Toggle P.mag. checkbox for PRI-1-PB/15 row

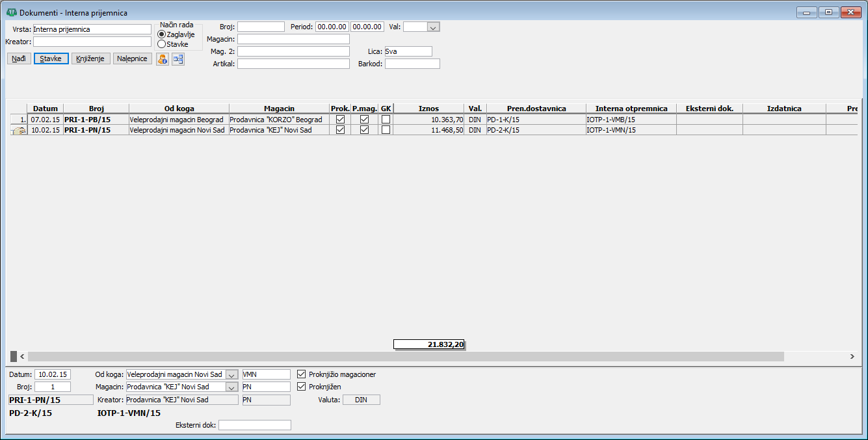click(x=364, y=120)
